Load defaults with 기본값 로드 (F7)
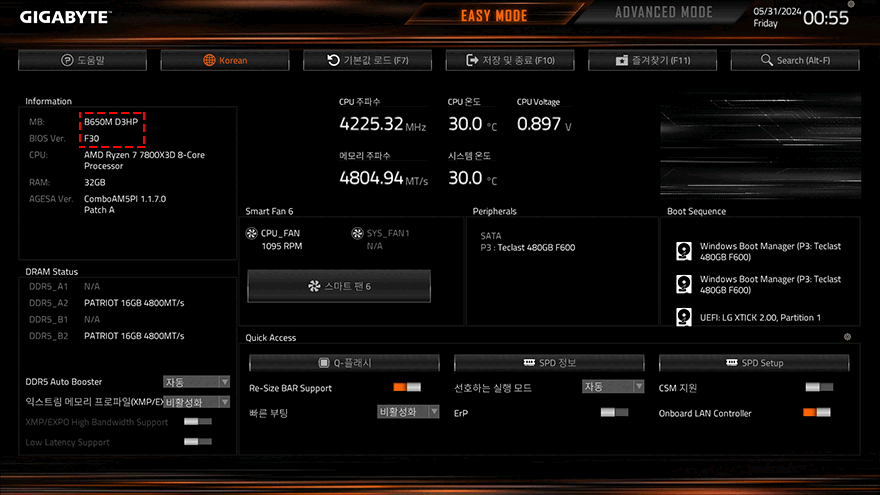The width and height of the screenshot is (880, 495). (368, 60)
